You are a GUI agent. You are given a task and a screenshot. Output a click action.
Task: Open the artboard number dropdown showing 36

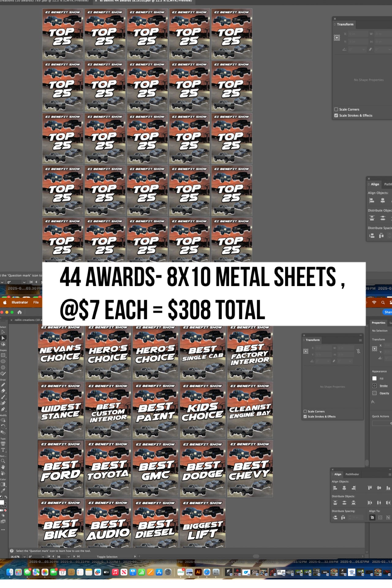pyautogui.click(x=68, y=556)
